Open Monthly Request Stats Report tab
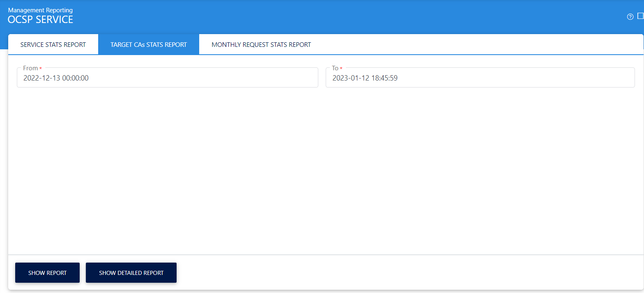Image resolution: width=644 pixels, height=293 pixels. click(261, 44)
